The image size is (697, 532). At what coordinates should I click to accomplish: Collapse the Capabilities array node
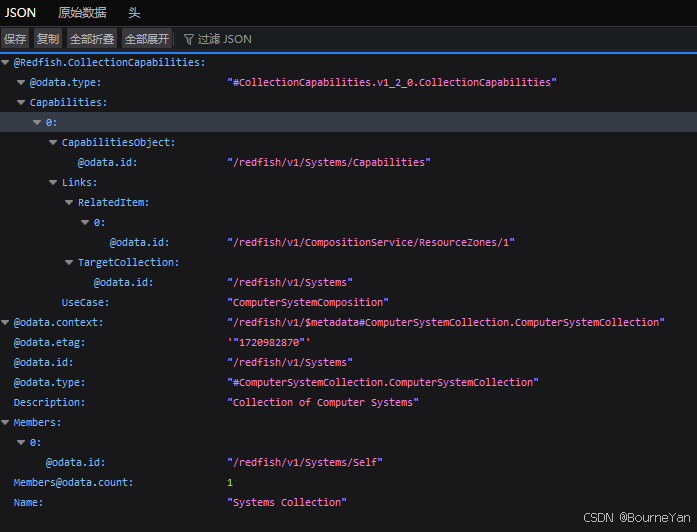21,103
